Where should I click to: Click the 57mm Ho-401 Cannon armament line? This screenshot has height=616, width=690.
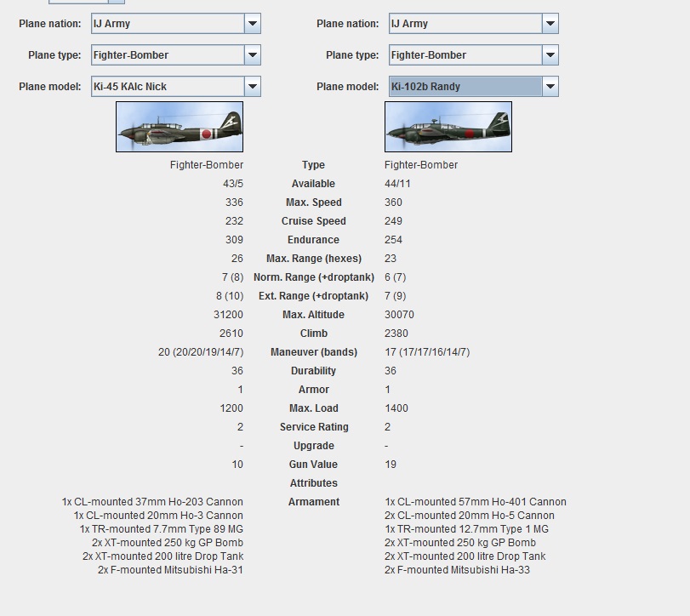tap(476, 502)
